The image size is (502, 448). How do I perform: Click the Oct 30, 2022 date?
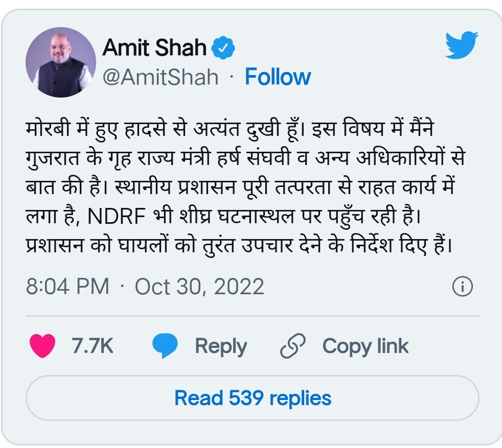pos(199,287)
